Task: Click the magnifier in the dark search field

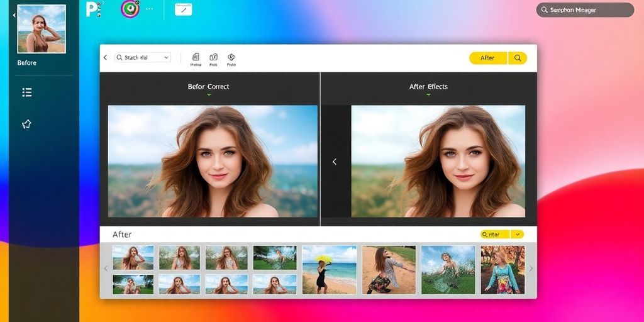Action: 545,10
